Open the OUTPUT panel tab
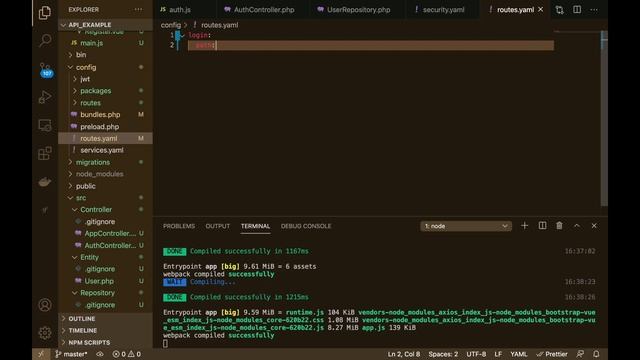Screen dimensions: 640x360 point(218,226)
